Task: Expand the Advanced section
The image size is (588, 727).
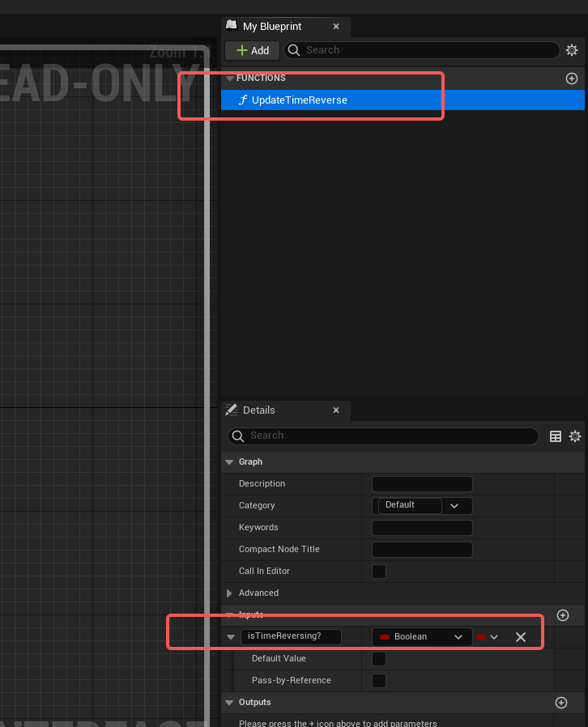Action: (x=229, y=593)
